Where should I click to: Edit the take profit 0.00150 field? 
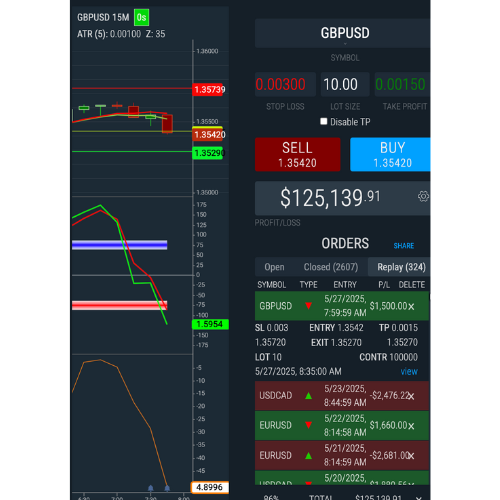(x=402, y=84)
